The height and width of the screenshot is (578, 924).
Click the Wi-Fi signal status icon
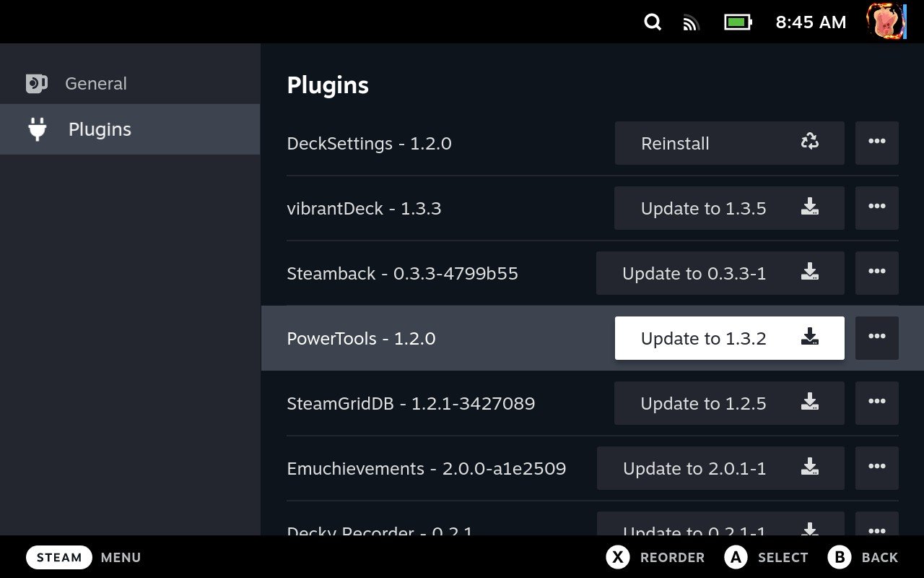click(x=691, y=23)
